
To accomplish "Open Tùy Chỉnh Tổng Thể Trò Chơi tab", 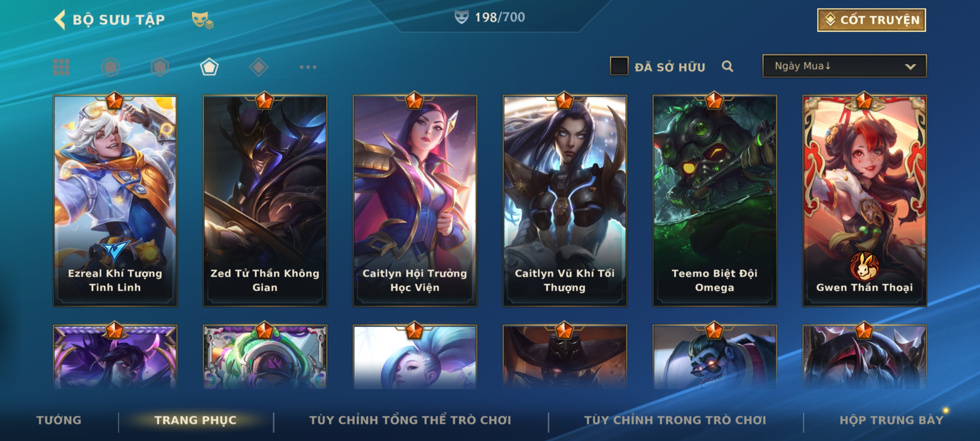I will [410, 420].
